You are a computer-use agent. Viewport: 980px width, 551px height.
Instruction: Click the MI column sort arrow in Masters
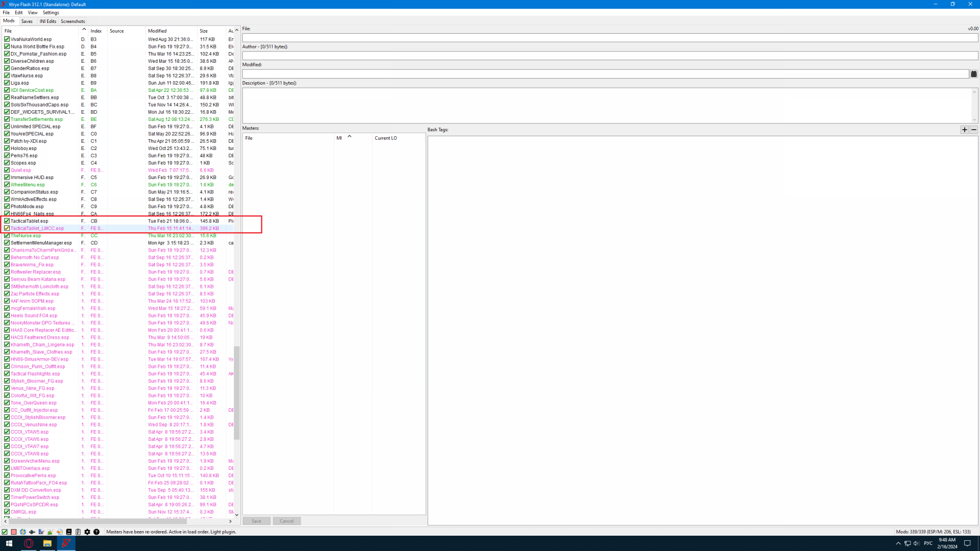click(350, 136)
